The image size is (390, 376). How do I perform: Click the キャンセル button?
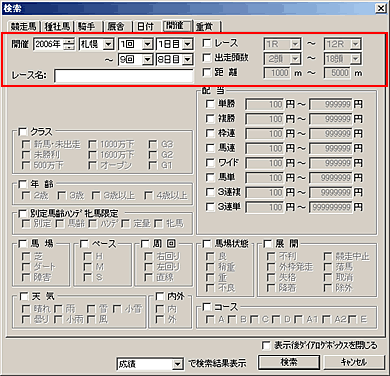pyautogui.click(x=354, y=363)
